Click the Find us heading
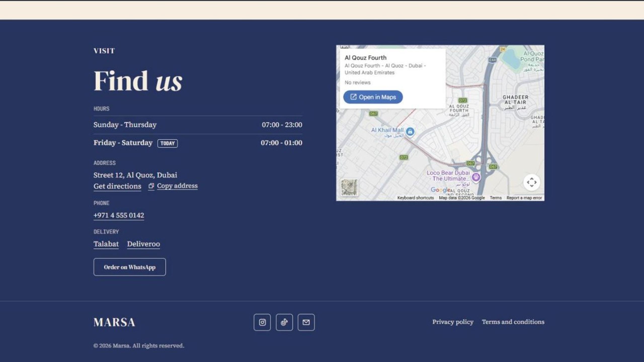The height and width of the screenshot is (362, 644). point(138,81)
